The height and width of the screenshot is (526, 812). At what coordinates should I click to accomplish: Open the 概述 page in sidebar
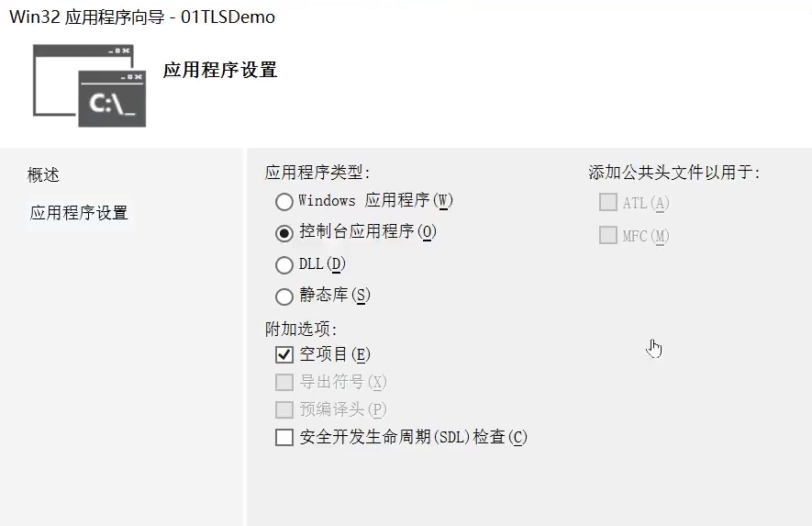point(43,175)
